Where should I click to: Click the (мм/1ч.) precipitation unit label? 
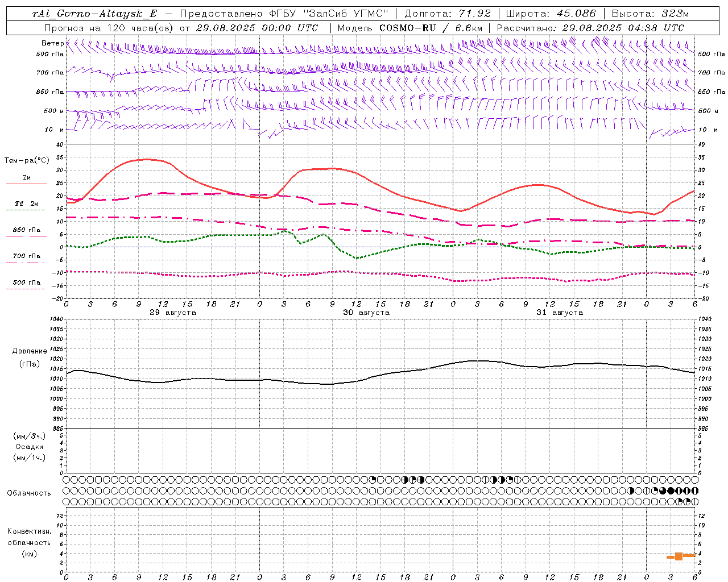(x=30, y=458)
